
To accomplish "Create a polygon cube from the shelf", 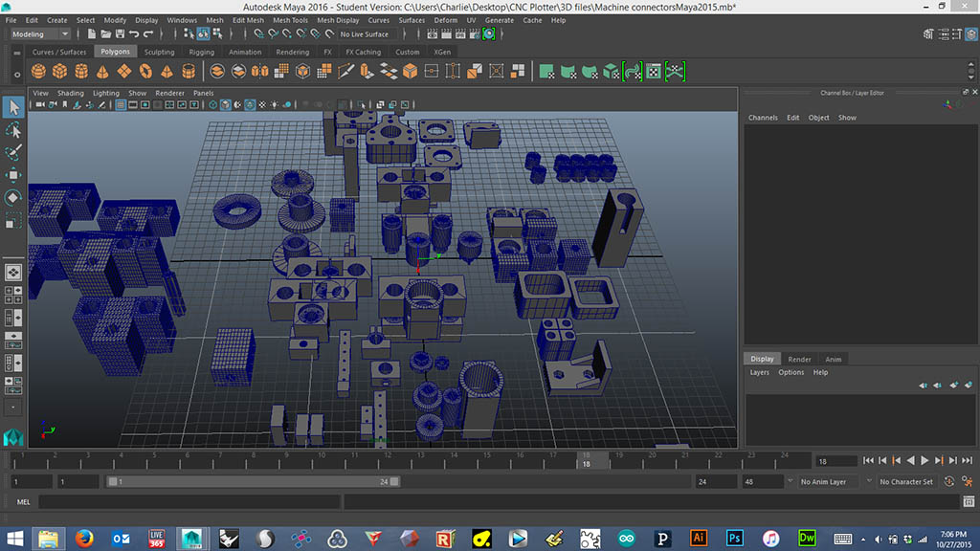I will coord(60,71).
